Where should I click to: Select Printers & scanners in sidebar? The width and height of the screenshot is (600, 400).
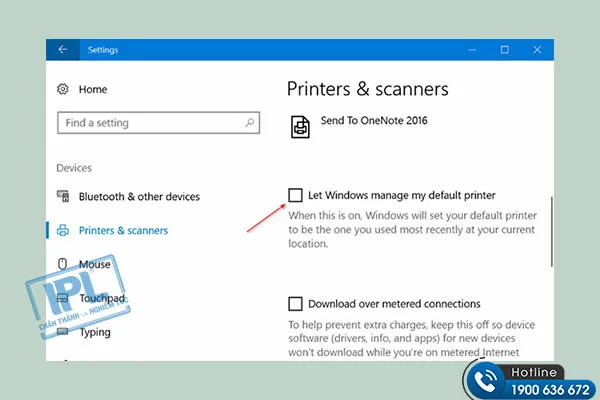123,230
